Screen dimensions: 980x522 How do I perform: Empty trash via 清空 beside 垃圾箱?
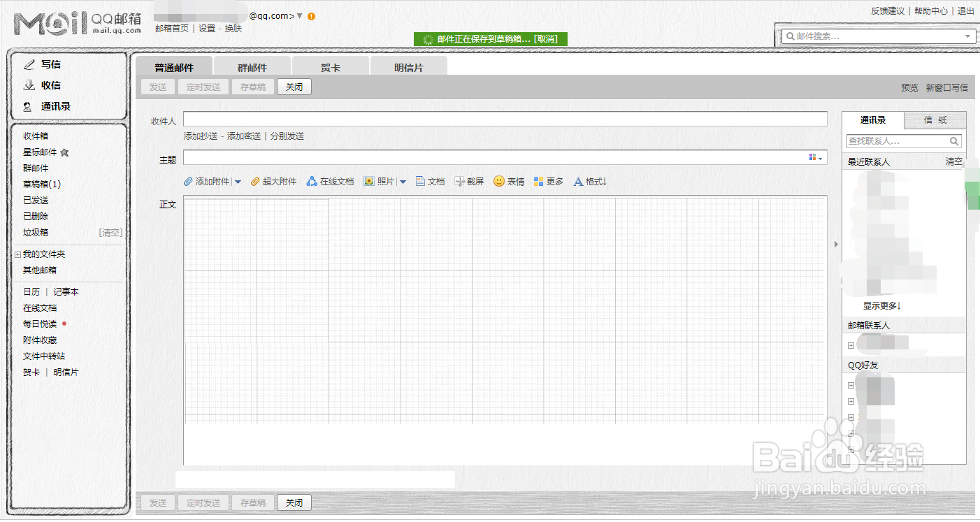[110, 233]
